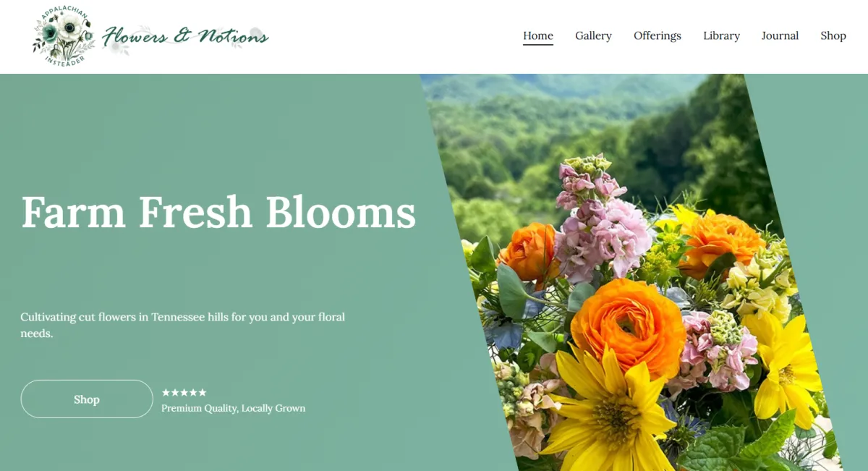Click the middle star of the rating row
The image size is (868, 471).
pos(184,392)
